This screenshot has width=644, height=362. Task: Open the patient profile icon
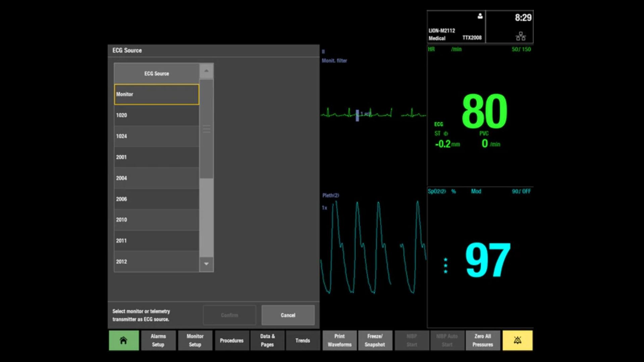[480, 16]
